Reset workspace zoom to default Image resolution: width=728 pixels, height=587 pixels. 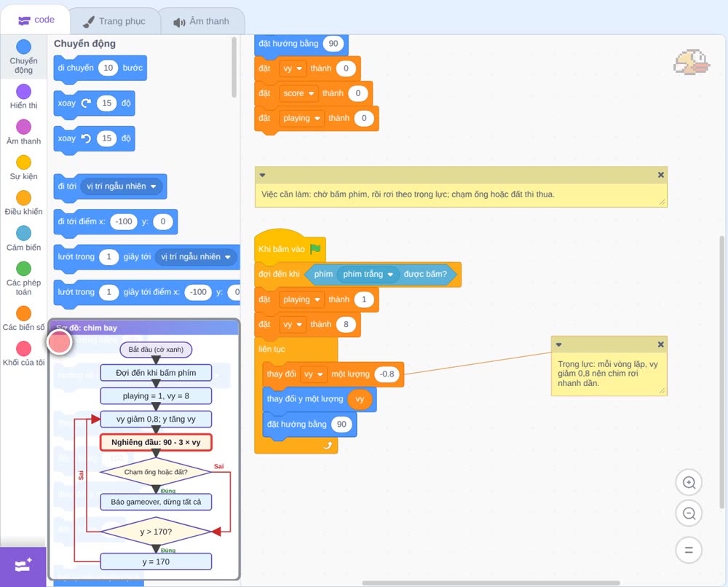point(689,551)
